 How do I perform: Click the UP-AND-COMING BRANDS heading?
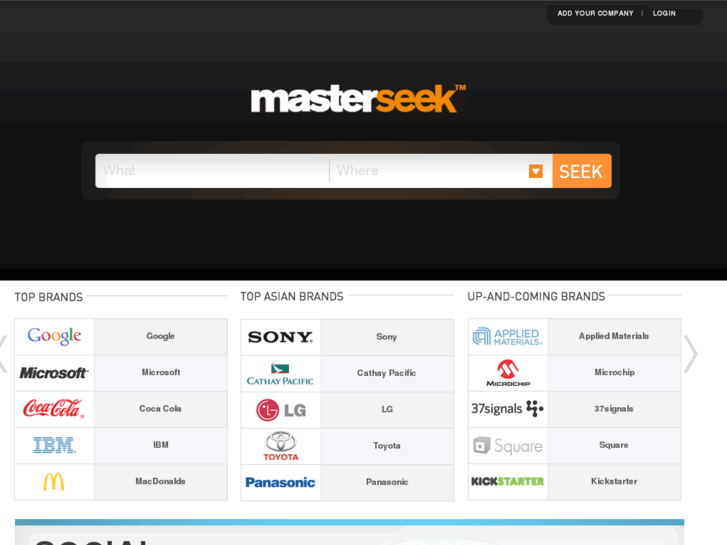(536, 296)
